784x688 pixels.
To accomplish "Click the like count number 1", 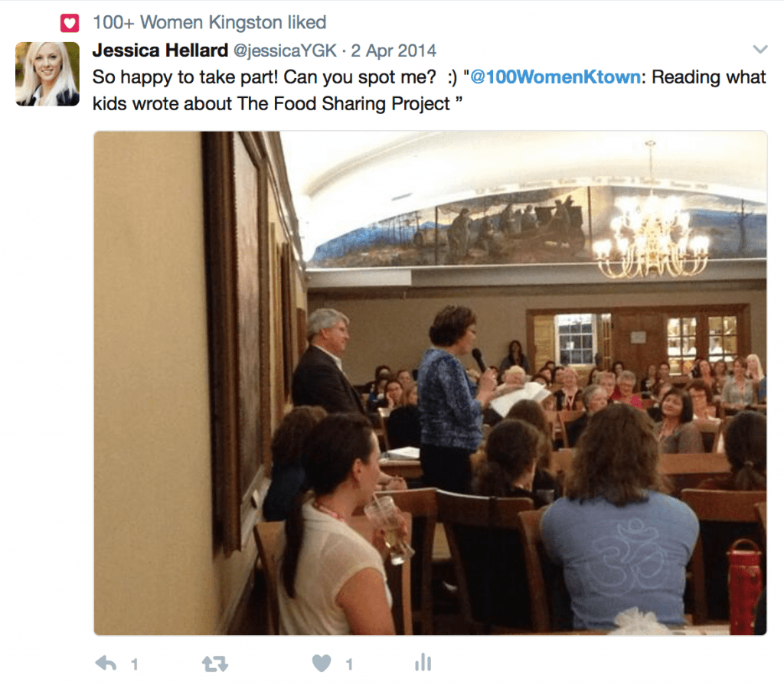I will [x=349, y=664].
